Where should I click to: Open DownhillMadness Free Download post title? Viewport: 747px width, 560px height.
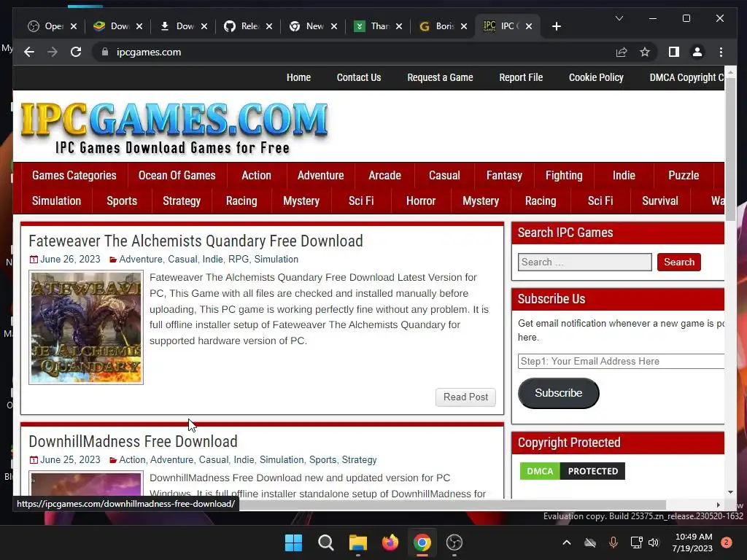tap(133, 441)
